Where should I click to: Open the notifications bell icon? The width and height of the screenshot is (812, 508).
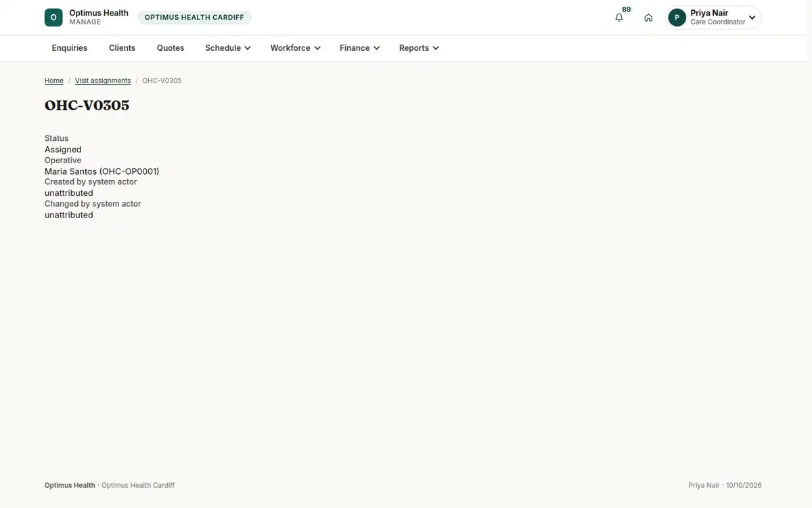(x=619, y=18)
